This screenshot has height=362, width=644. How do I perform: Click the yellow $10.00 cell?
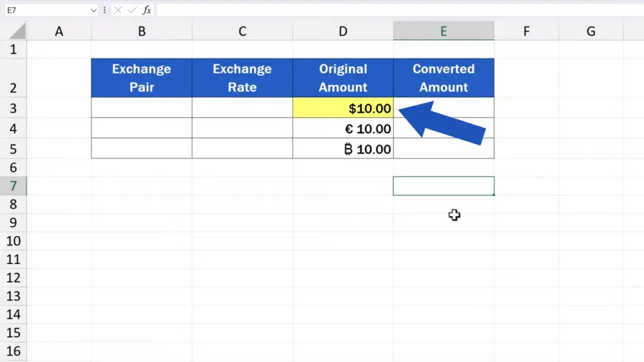[x=343, y=108]
